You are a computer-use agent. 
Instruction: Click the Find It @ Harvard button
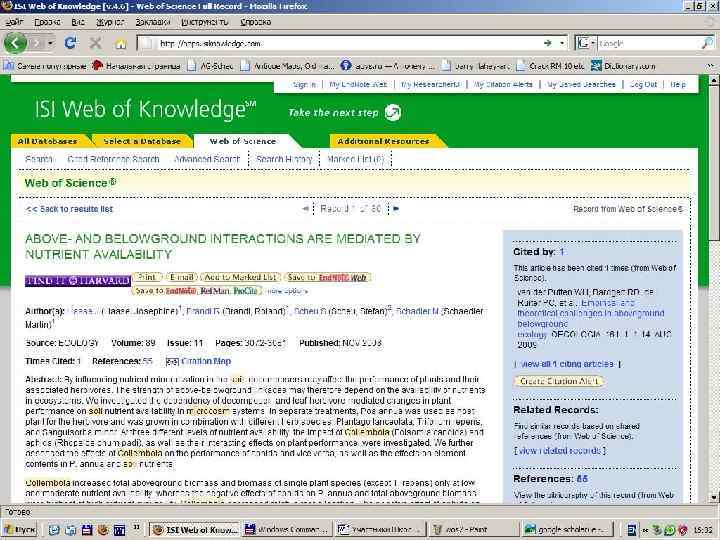coord(78,280)
